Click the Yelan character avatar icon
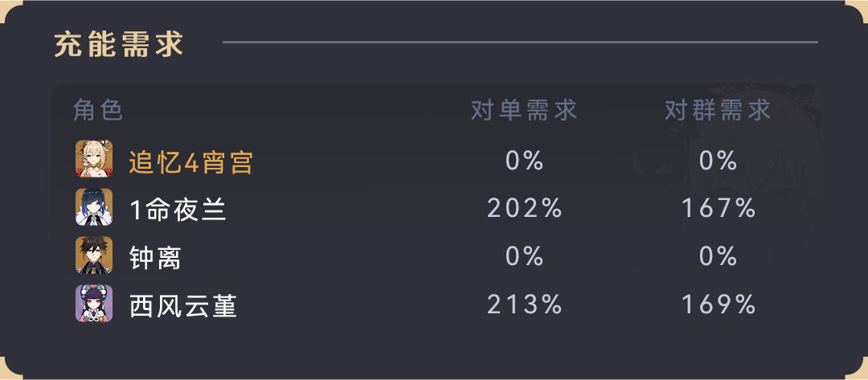 coord(94,209)
